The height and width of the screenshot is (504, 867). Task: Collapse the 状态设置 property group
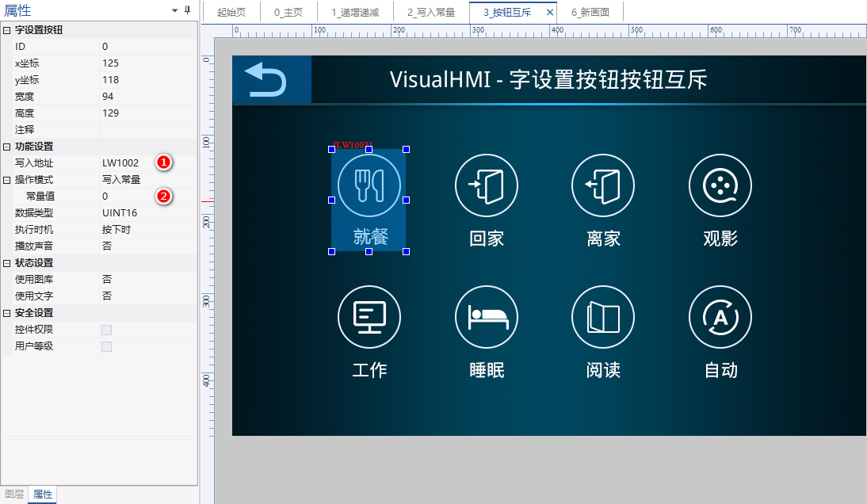(x=6, y=264)
